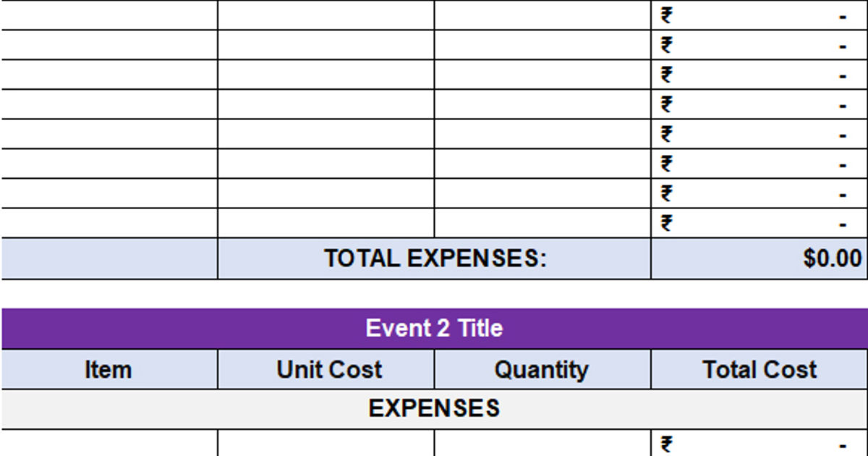Click the "Item" column header cell
Screen dimensions: 868x456
click(109, 370)
